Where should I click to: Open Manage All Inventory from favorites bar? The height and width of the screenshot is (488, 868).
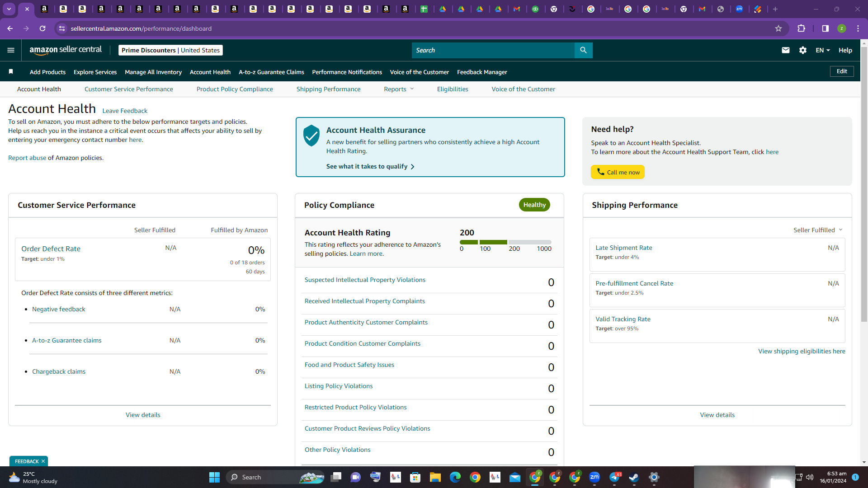pos(153,72)
